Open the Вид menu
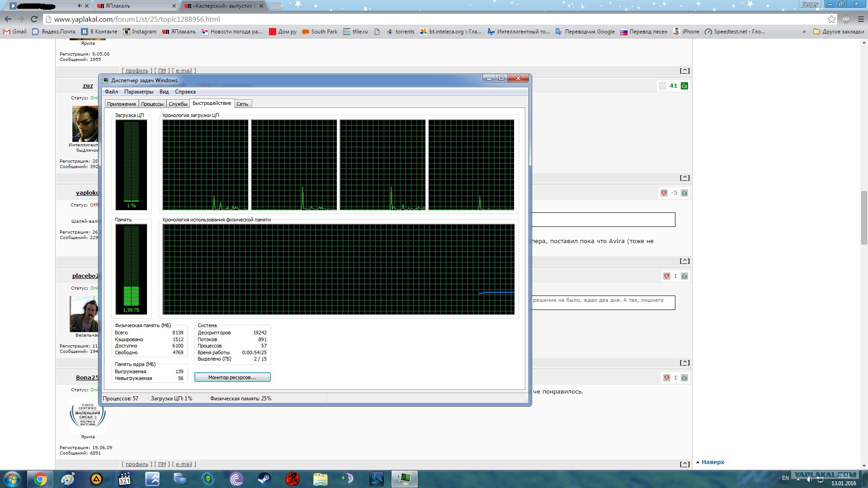 tap(164, 92)
